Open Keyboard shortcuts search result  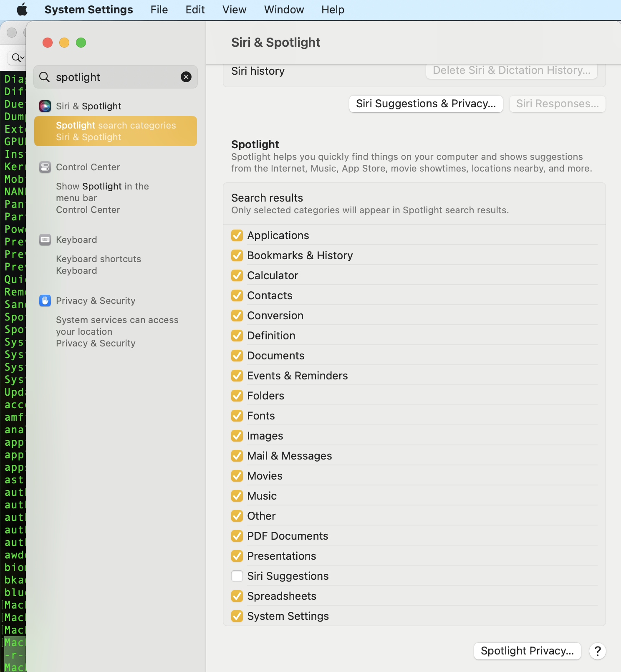point(116,265)
